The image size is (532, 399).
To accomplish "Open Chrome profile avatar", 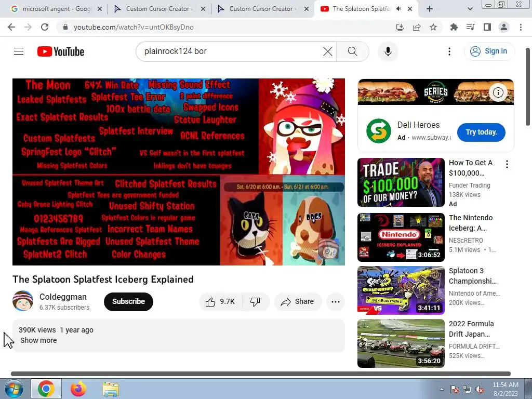I will [x=504, y=27].
